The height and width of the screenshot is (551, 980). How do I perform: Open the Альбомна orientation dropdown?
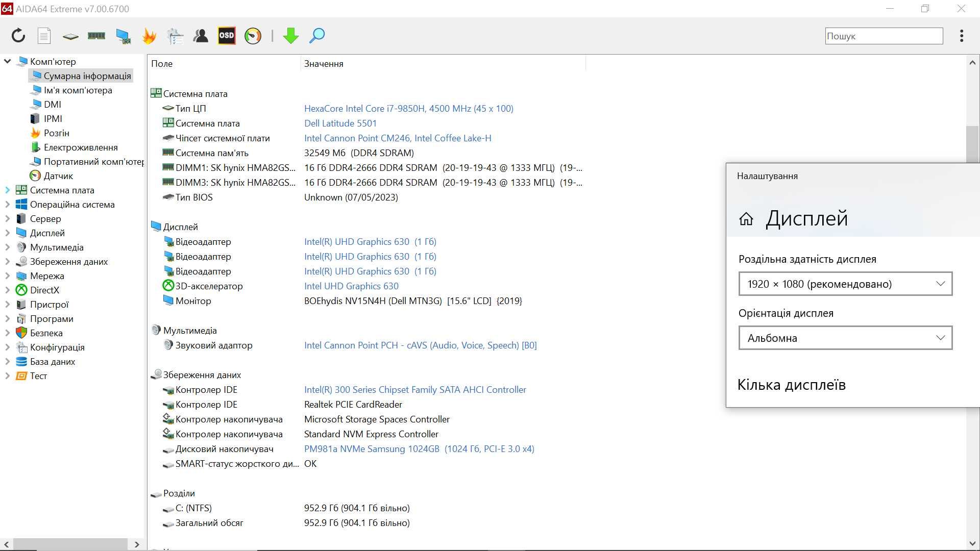(x=845, y=338)
